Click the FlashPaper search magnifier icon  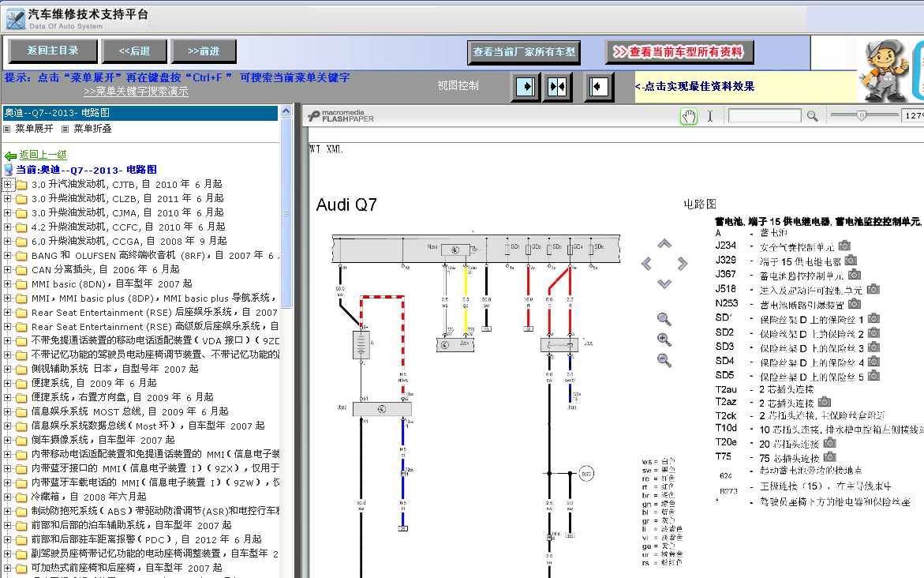[812, 116]
